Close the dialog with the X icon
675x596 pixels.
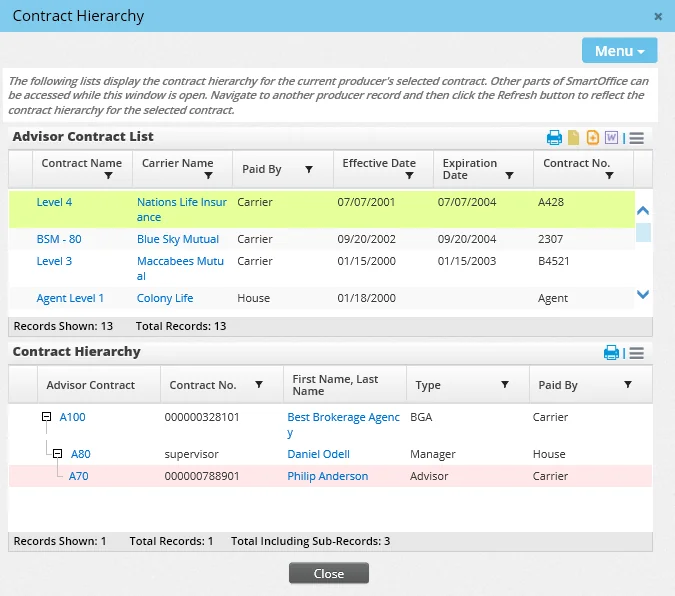click(x=658, y=16)
